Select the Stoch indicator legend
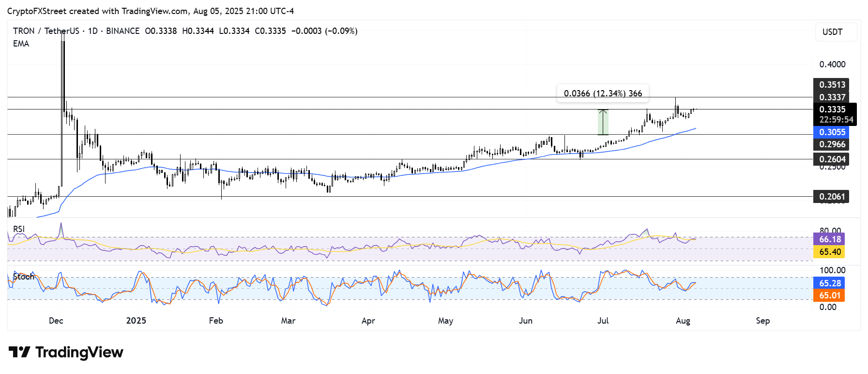Screen dimensions: 868x374 [24, 277]
